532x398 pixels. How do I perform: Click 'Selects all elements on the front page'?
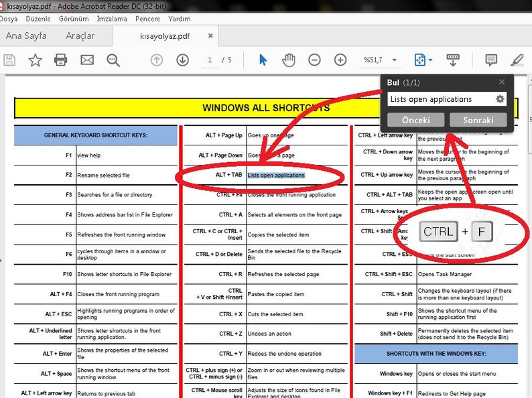pyautogui.click(x=295, y=215)
